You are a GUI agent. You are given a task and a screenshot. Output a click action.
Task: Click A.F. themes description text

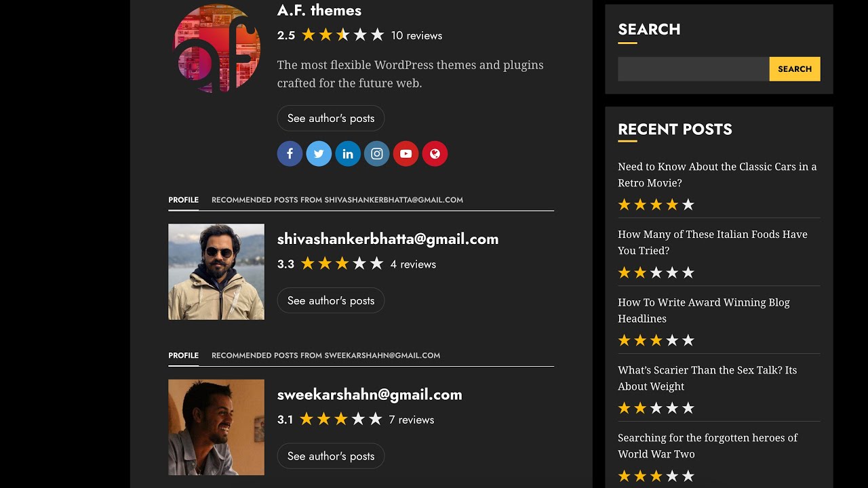coord(410,74)
